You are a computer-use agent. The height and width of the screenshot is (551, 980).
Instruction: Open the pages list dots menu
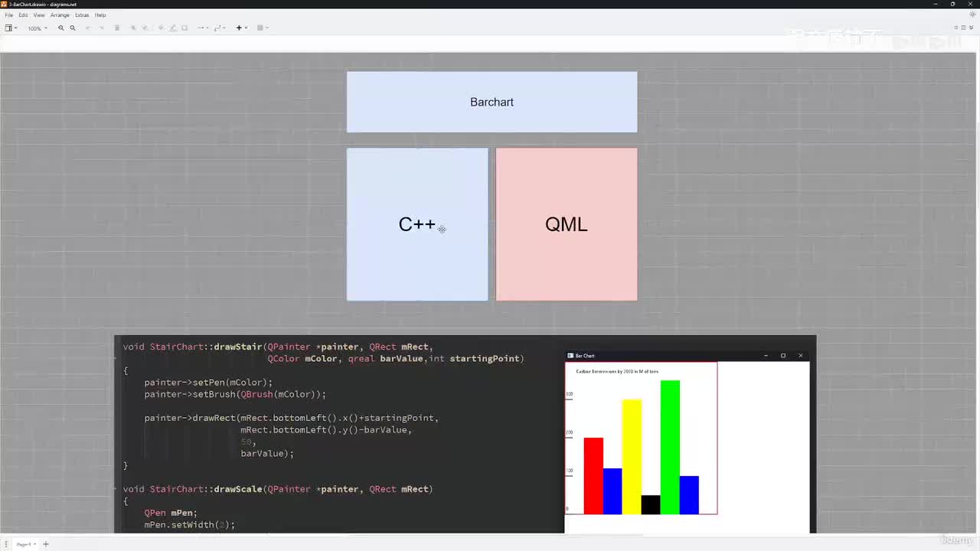pos(6,544)
